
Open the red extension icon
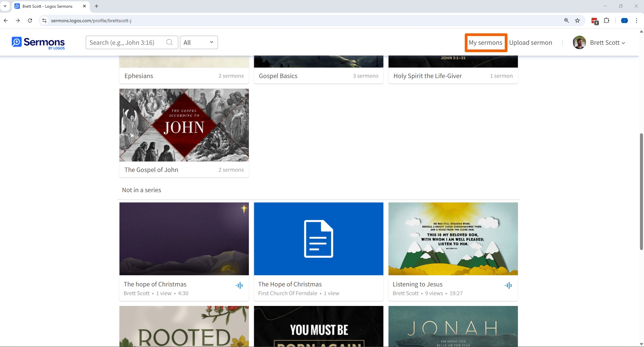click(595, 21)
